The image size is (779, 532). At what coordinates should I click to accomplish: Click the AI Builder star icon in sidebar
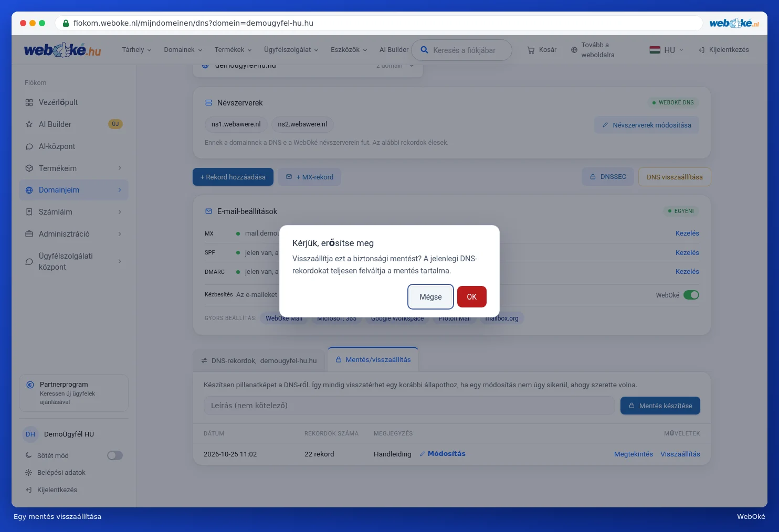29,124
